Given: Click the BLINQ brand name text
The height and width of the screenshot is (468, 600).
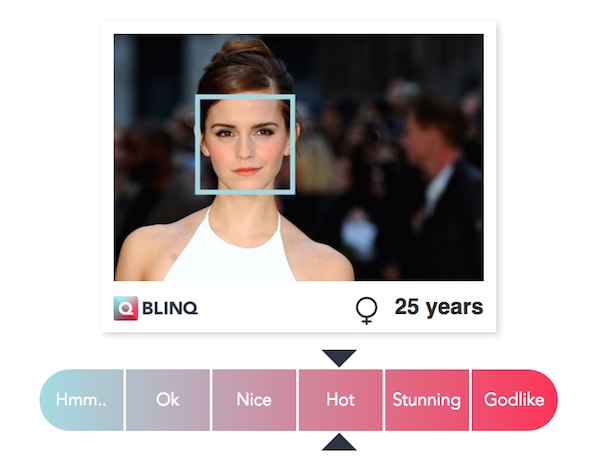Looking at the screenshot, I should pos(170,308).
